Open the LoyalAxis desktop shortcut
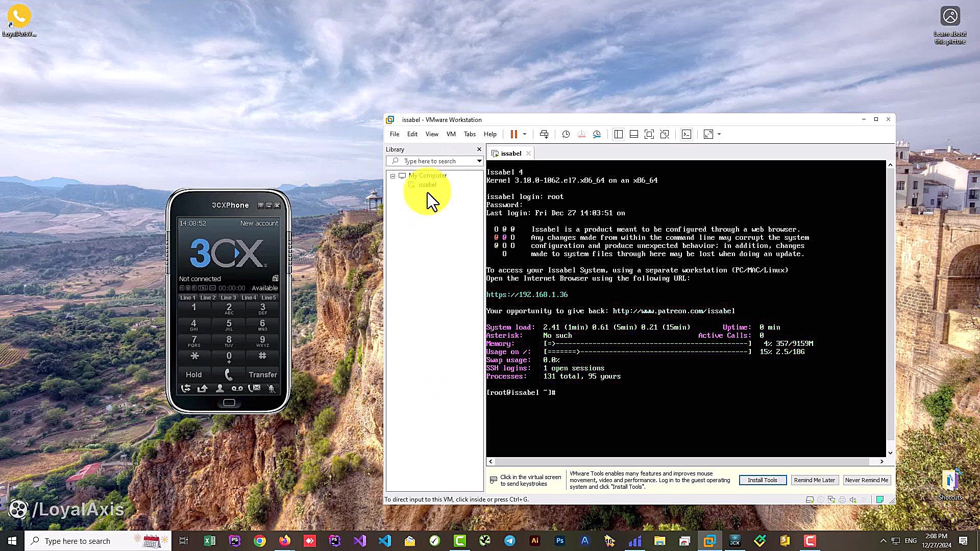The image size is (980, 551). tap(19, 21)
